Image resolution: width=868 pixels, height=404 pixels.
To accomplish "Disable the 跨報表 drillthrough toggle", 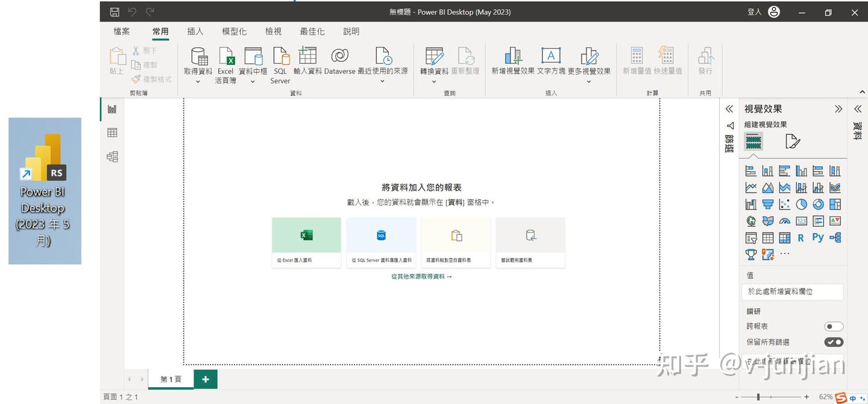I will click(x=834, y=326).
